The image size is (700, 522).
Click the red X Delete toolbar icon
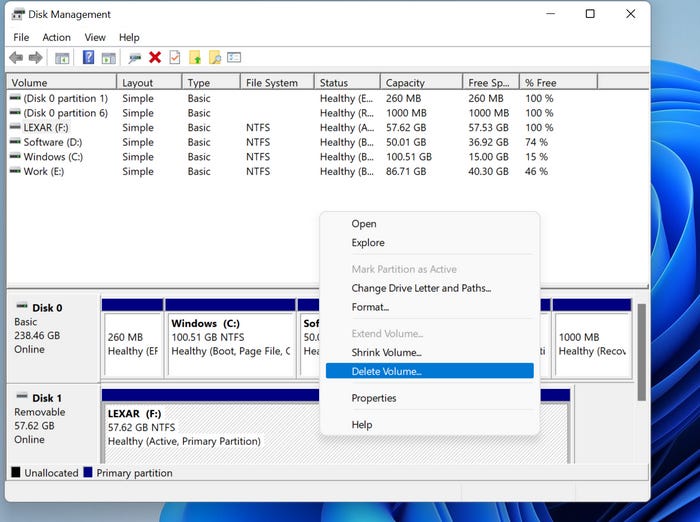pos(155,57)
